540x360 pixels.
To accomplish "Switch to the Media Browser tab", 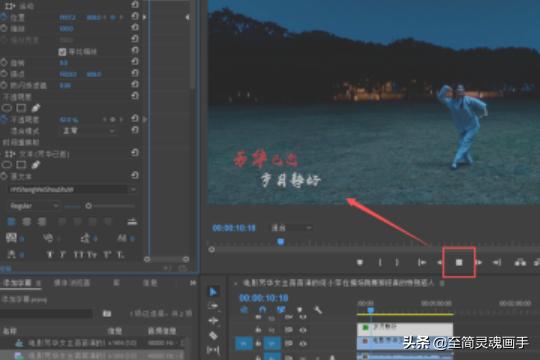I will 72,283.
